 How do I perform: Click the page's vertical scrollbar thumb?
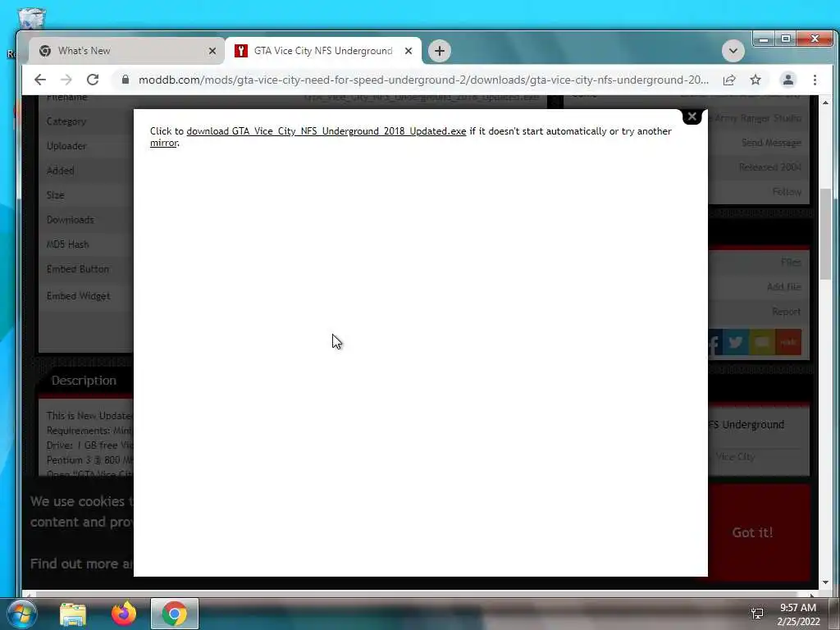click(825, 234)
